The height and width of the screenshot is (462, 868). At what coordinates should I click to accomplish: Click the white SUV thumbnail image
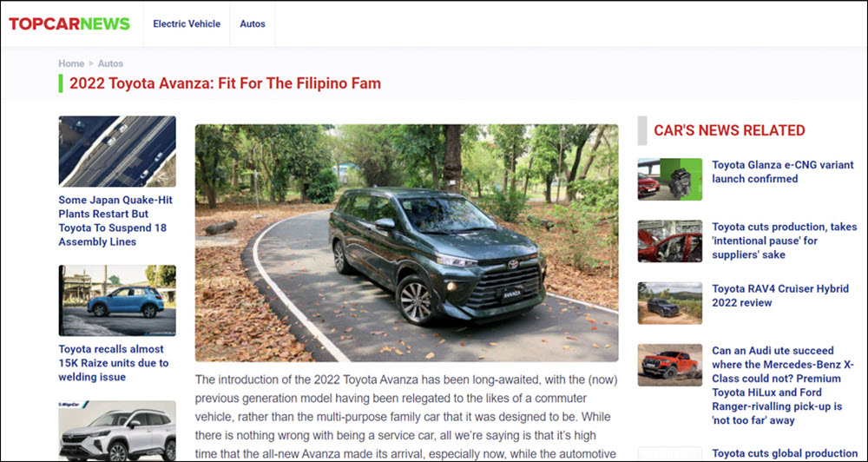[x=117, y=431]
